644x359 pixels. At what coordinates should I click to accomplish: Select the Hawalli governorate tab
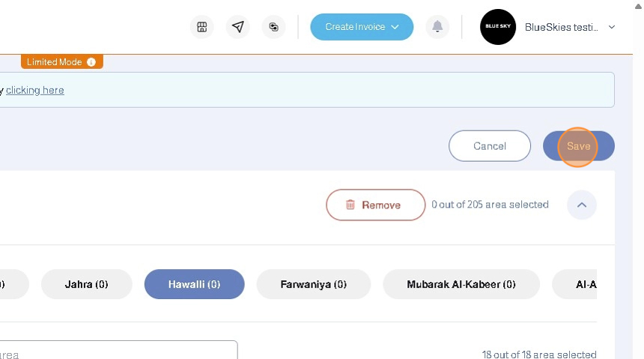(x=194, y=284)
